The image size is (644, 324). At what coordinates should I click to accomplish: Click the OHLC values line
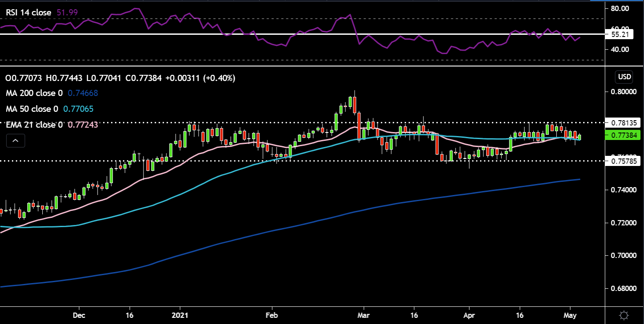(120, 78)
